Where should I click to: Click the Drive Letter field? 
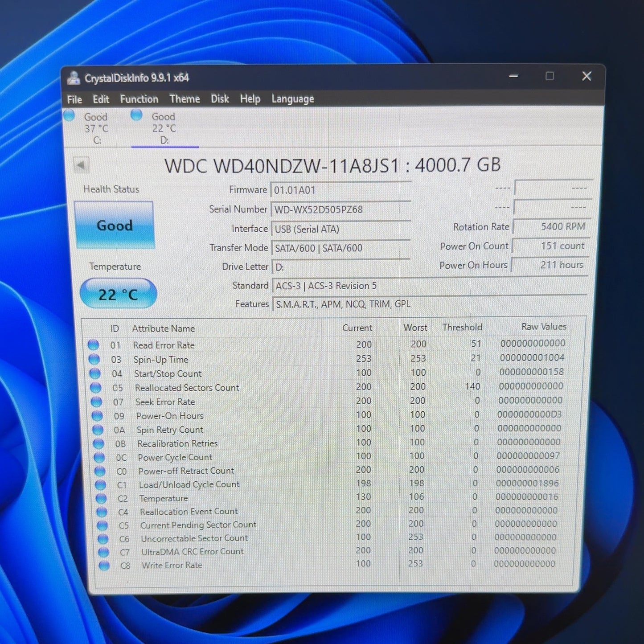(x=341, y=267)
